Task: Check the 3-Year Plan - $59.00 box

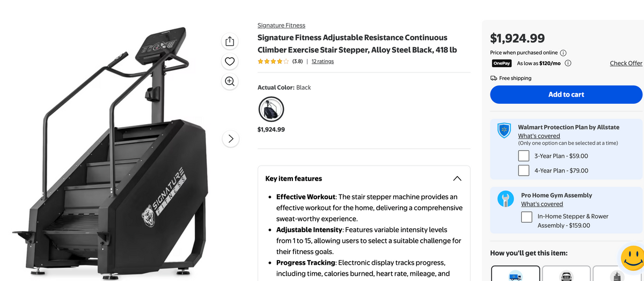Action: pyautogui.click(x=524, y=156)
